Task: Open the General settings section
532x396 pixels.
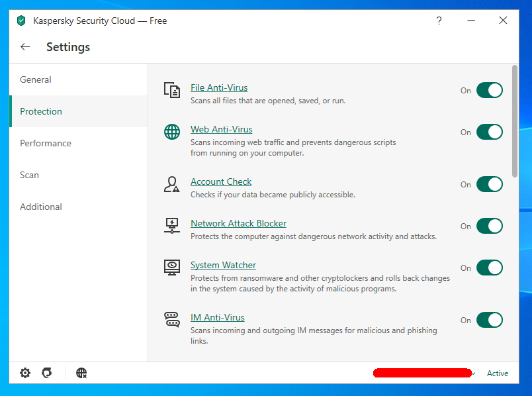Action: (x=78, y=79)
